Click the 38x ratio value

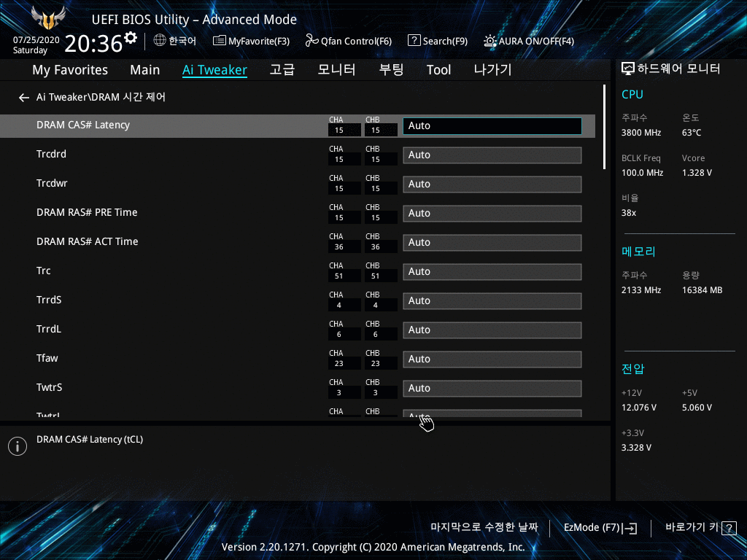pos(629,213)
